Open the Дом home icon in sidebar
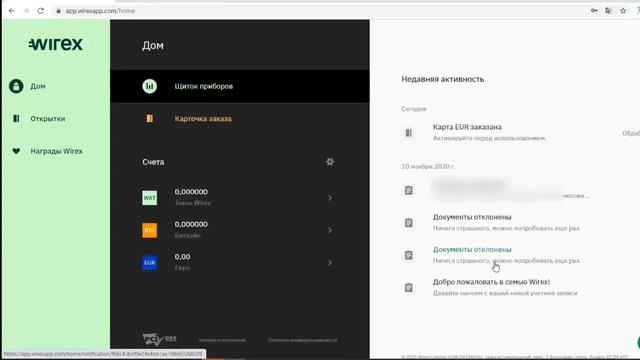The height and width of the screenshot is (360, 640). 16,86
